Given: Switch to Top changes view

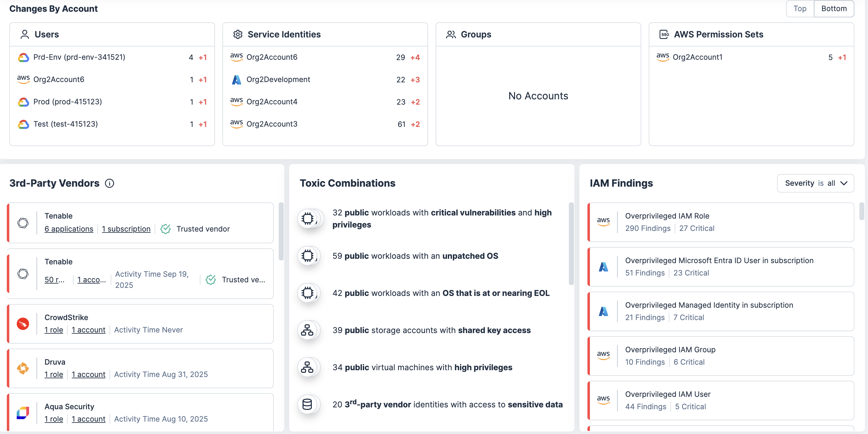Looking at the screenshot, I should point(800,8).
